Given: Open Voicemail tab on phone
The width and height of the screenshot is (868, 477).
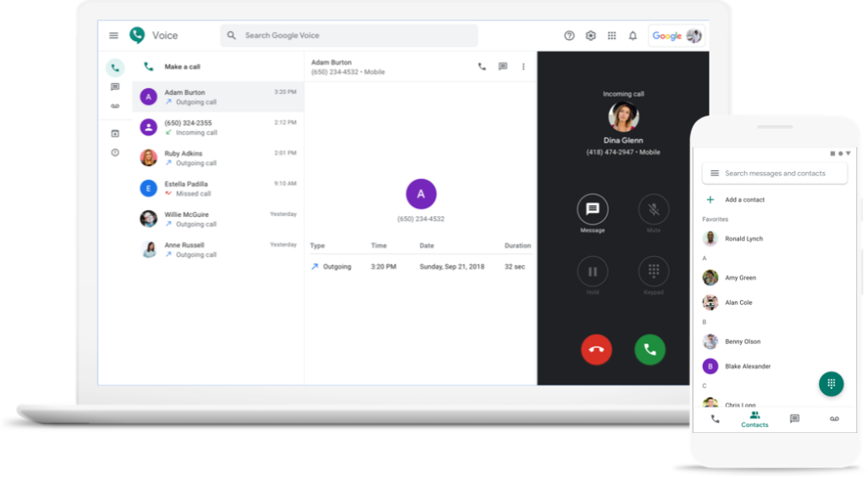Looking at the screenshot, I should click(834, 419).
